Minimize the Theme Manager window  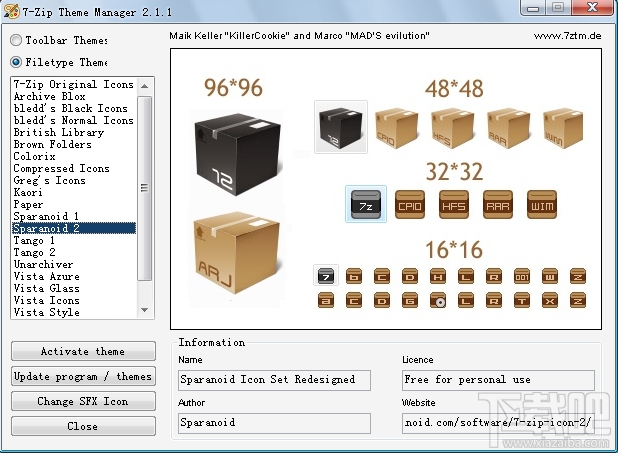coord(533,7)
